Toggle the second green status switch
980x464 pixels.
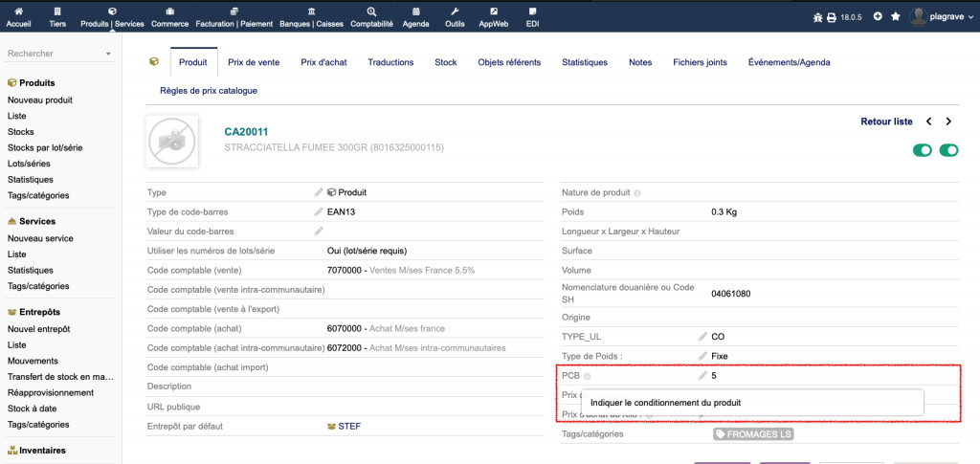tap(948, 150)
